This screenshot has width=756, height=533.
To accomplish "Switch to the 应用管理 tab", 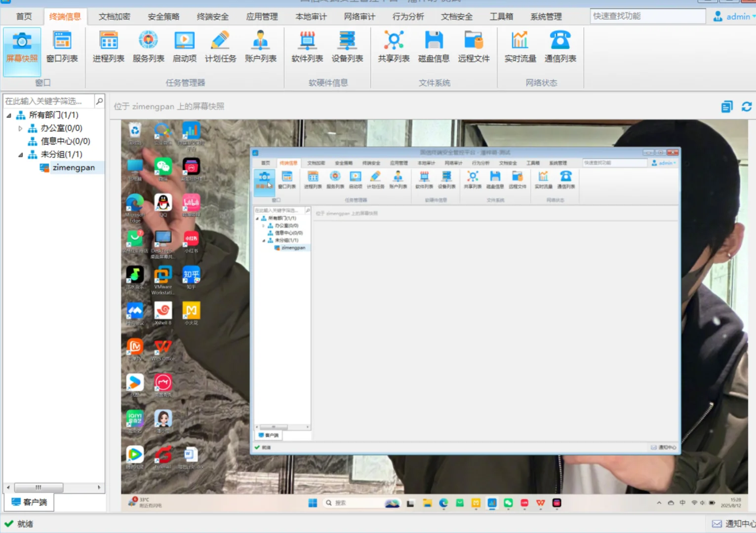I will [x=262, y=17].
